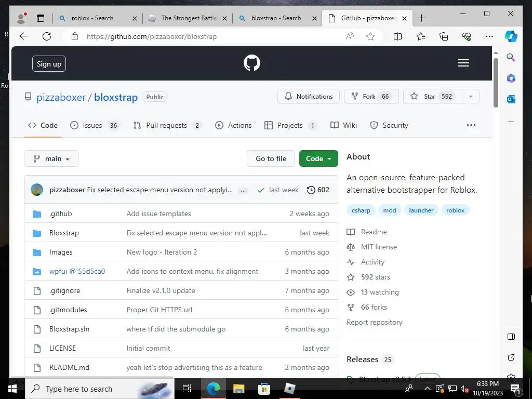Open Edge split screen icon
The image size is (532, 399).
tap(397, 36)
